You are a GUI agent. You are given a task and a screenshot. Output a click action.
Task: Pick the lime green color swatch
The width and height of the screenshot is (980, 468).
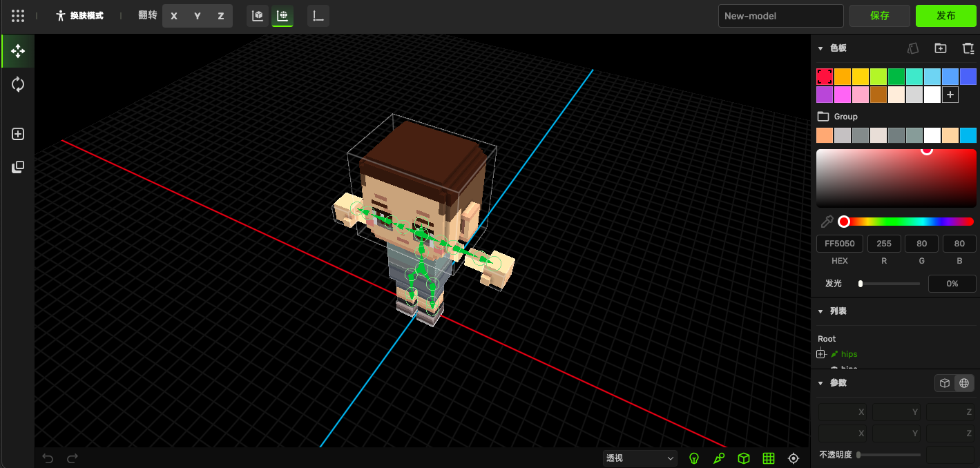(878, 77)
